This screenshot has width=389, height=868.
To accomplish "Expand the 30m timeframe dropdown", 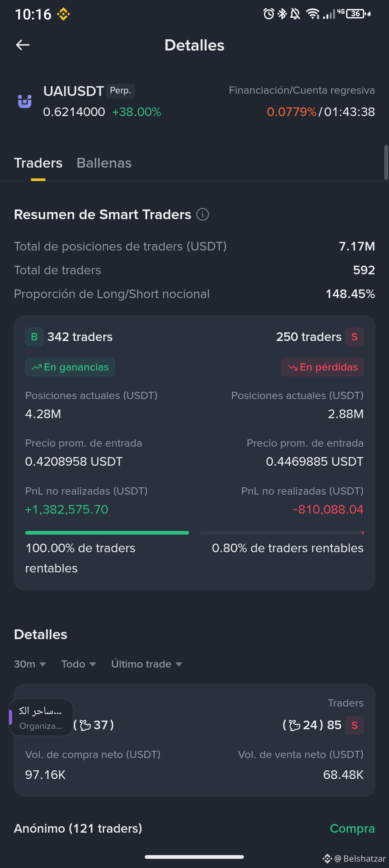I will point(30,664).
